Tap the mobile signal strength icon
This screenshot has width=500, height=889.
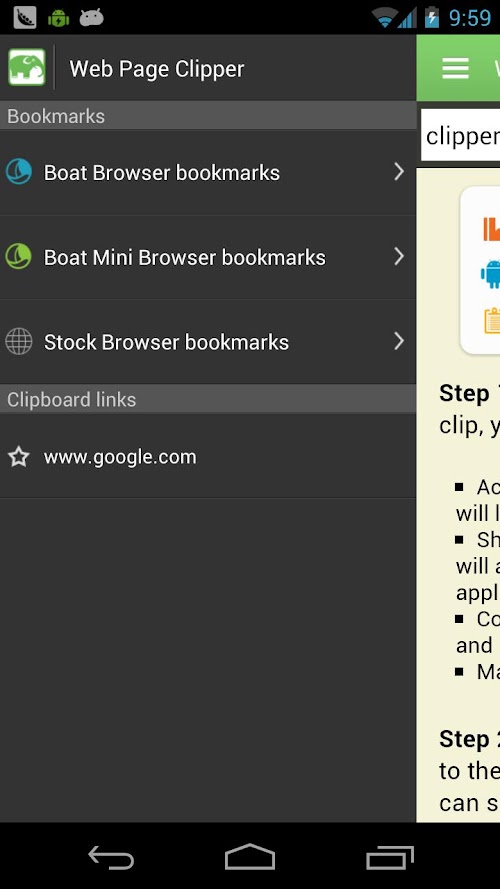click(407, 18)
